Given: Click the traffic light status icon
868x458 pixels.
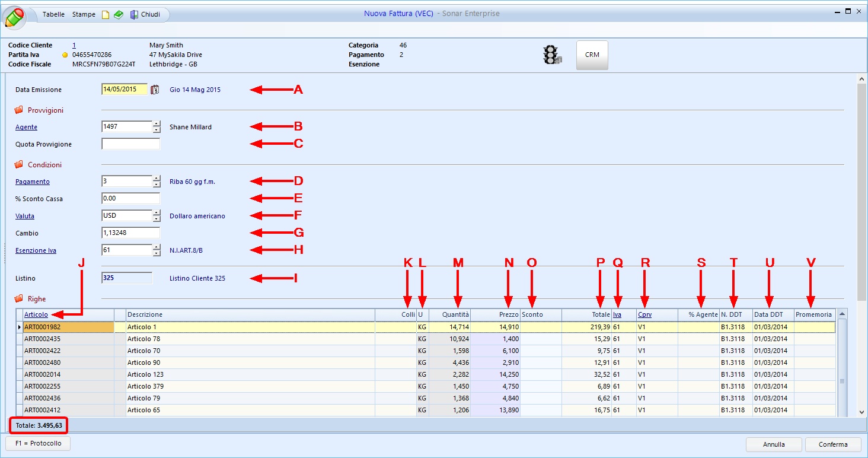Looking at the screenshot, I should click(552, 55).
